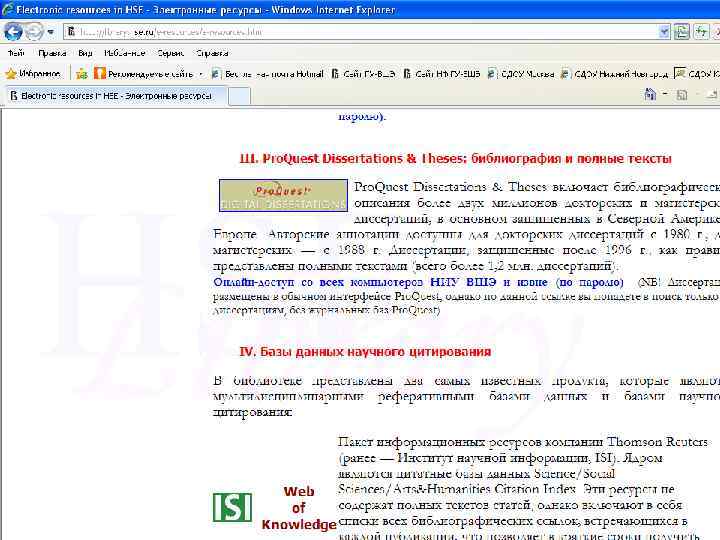Click the feeds icon in command bar

coord(682,95)
